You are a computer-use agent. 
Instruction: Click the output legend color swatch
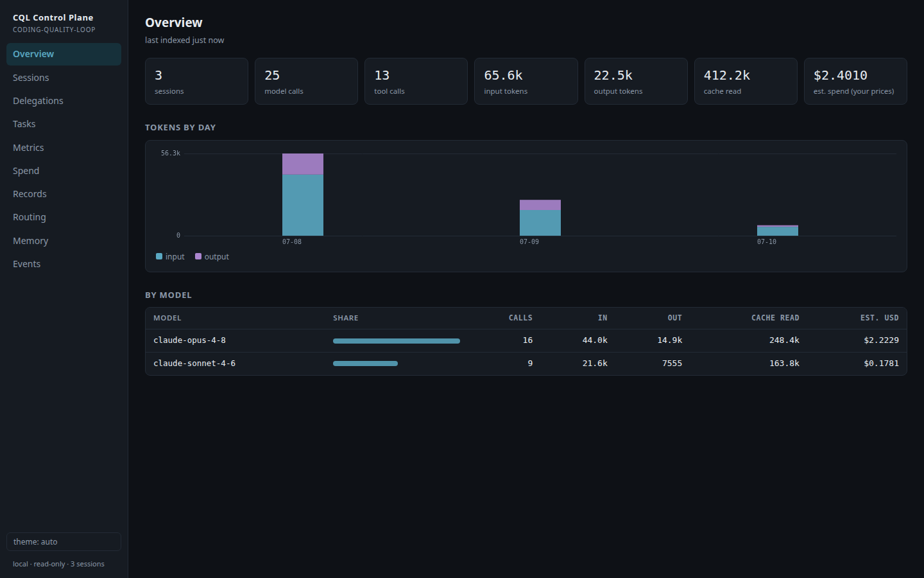[198, 256]
